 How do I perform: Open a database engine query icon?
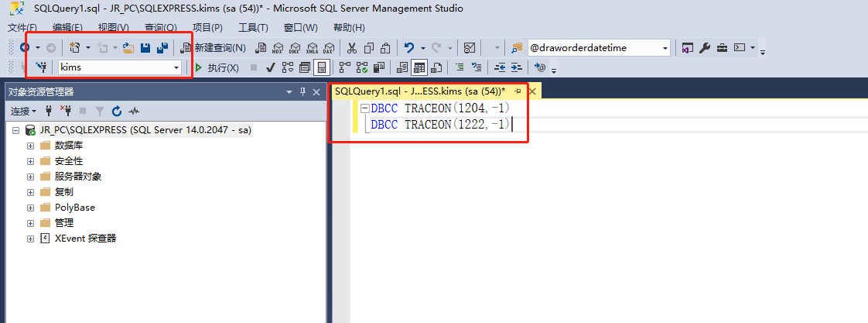coord(260,48)
